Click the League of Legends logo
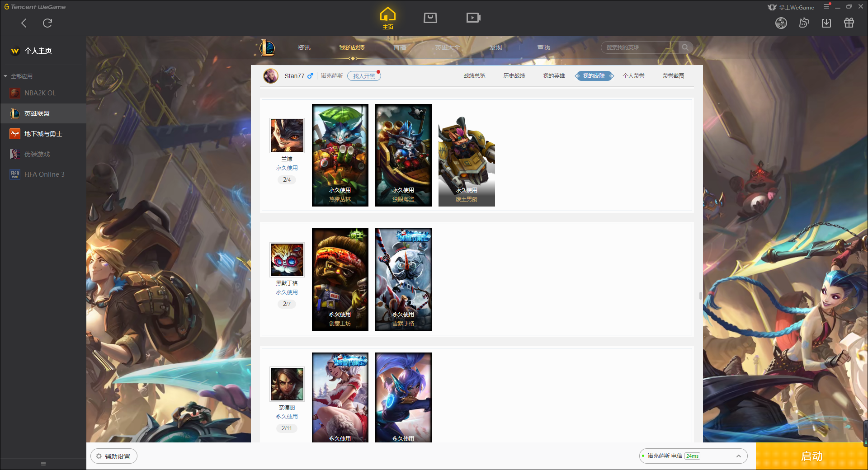Image resolution: width=868 pixels, height=470 pixels. pyautogui.click(x=267, y=47)
